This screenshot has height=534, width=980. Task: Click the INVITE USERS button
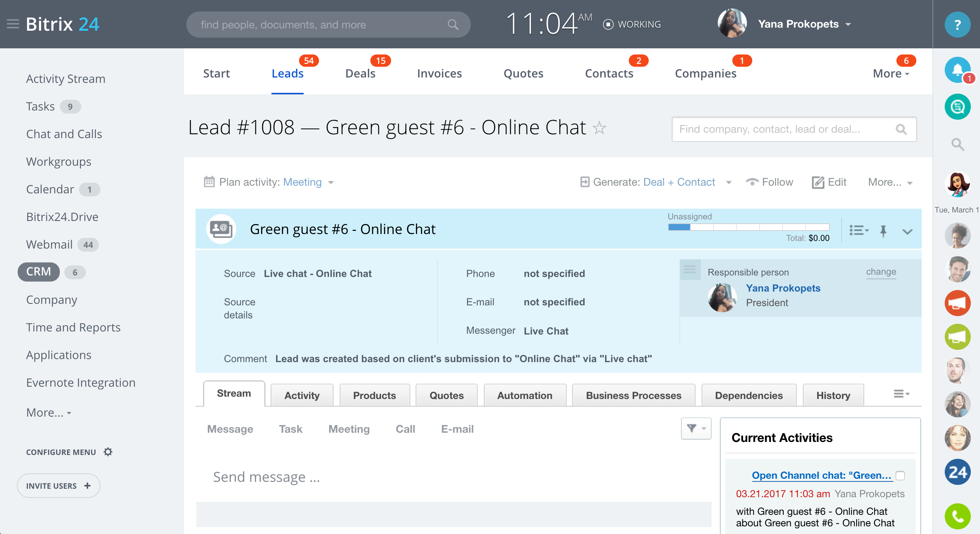click(x=58, y=486)
